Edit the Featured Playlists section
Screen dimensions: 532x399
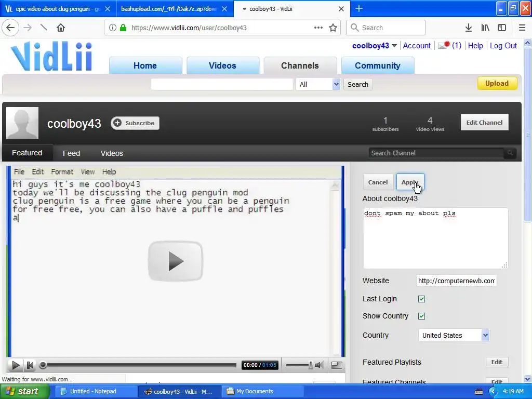497,362
